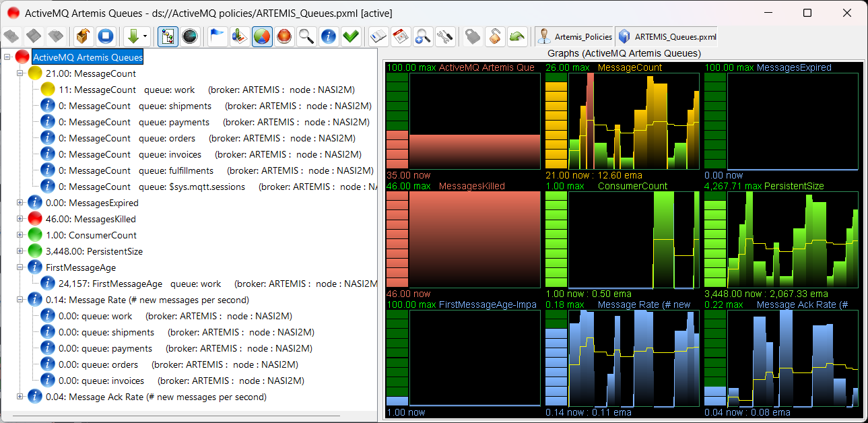This screenshot has height=423, width=868.
Task: Click the open box with orange arrow icon
Action: coord(84,36)
